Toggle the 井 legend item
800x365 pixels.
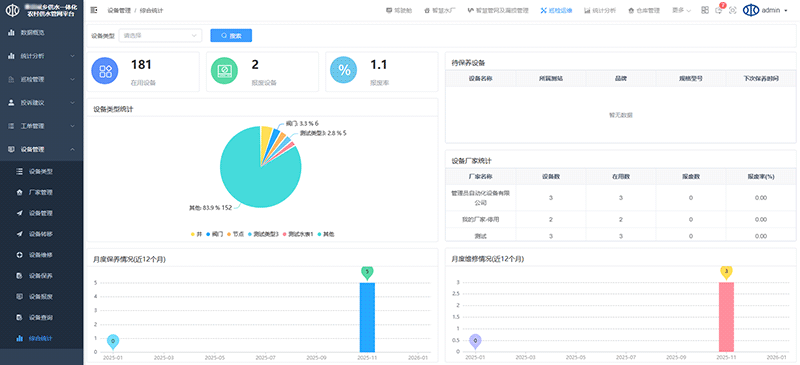coord(196,234)
